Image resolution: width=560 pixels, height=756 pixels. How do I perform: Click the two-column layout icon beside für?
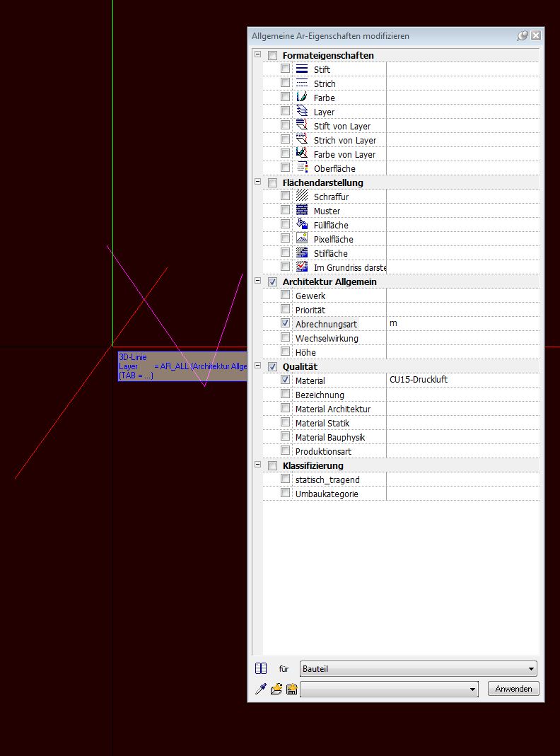261,668
